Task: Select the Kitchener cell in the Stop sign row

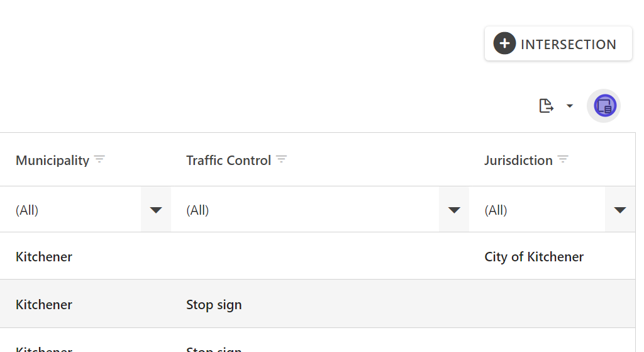Action: click(44, 305)
